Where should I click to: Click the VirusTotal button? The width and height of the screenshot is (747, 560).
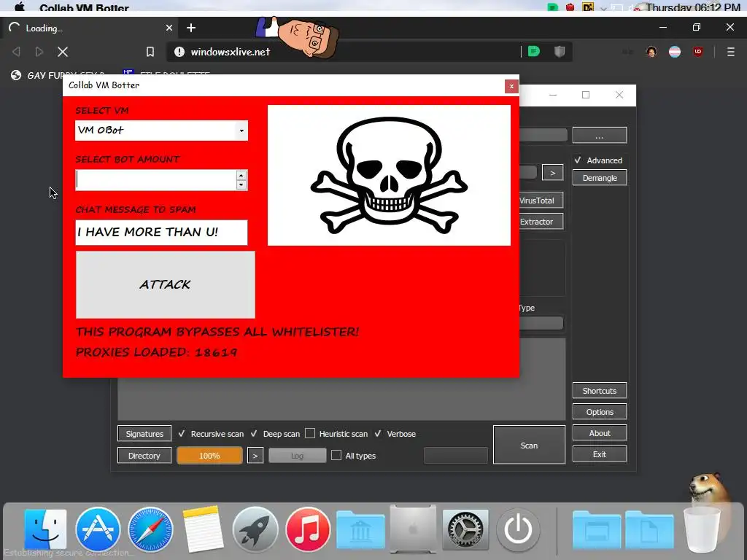[x=541, y=201]
